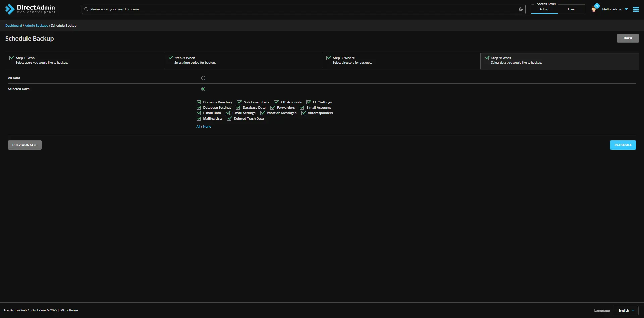This screenshot has width=644, height=318.
Task: Disable the Autoresponders checkbox
Action: [x=304, y=113]
